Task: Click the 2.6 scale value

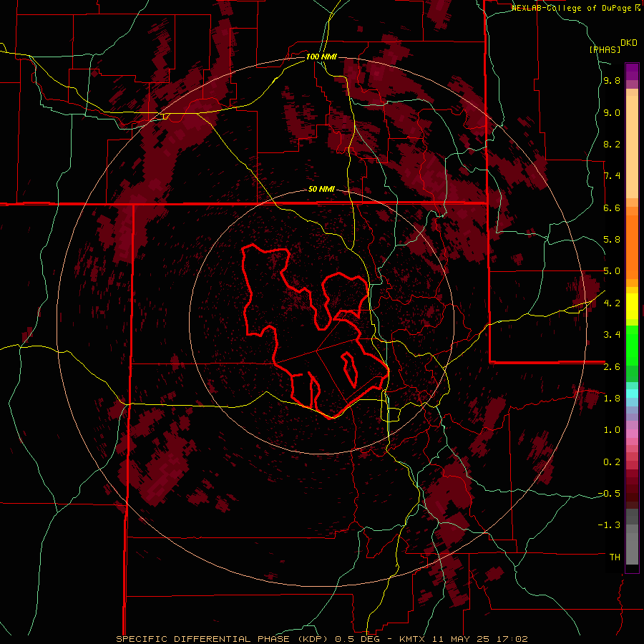Action: [612, 366]
